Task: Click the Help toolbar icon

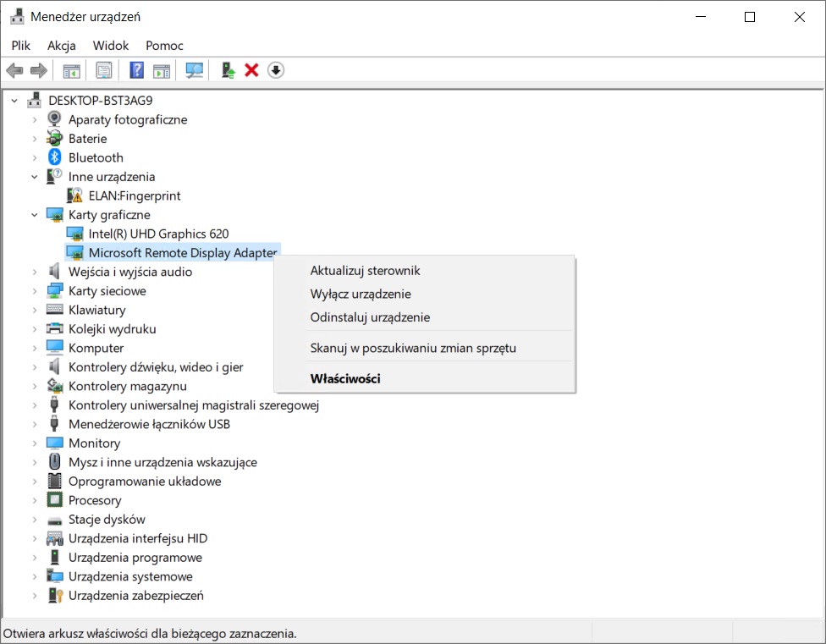Action: pyautogui.click(x=136, y=71)
